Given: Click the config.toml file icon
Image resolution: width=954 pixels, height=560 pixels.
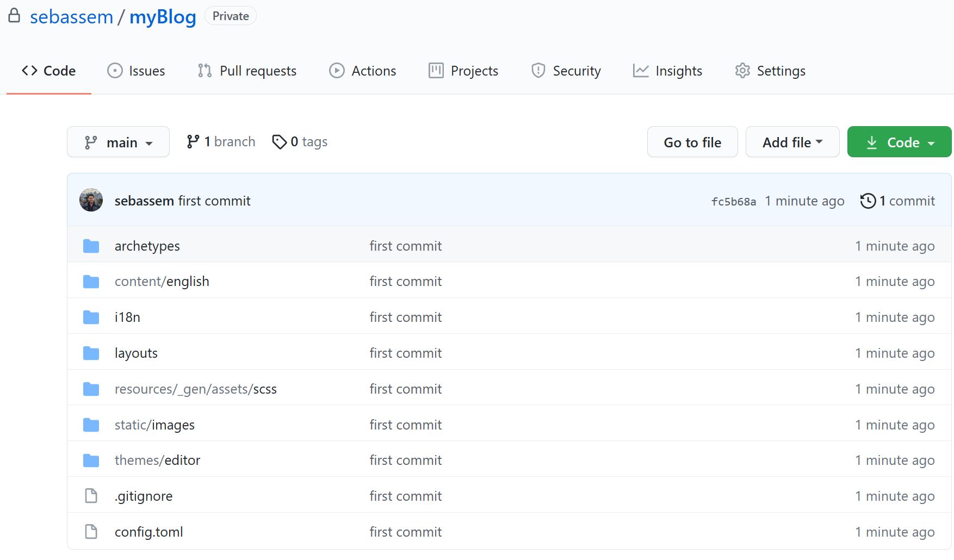Looking at the screenshot, I should pyautogui.click(x=91, y=532).
